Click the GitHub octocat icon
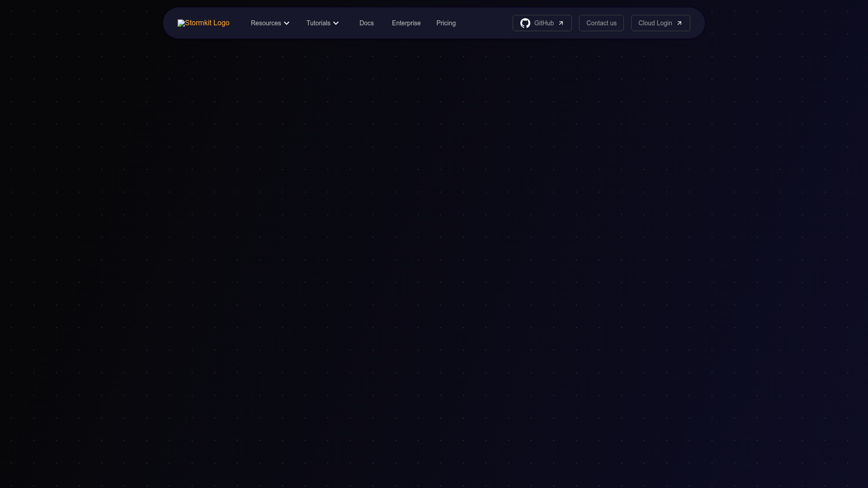The height and width of the screenshot is (488, 868). (x=525, y=23)
